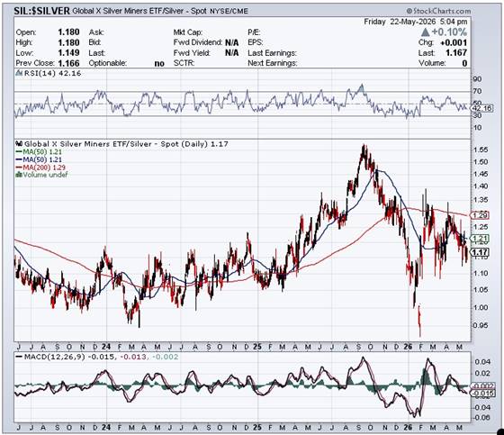Click the Global X Silver Miners (Daily) 1.17 chart title
The image size is (504, 435).
(126, 144)
